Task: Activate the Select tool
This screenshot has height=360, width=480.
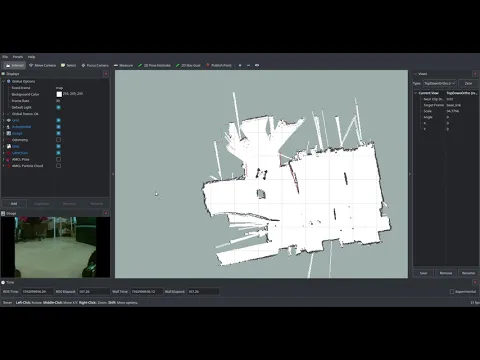Action: pos(68,65)
